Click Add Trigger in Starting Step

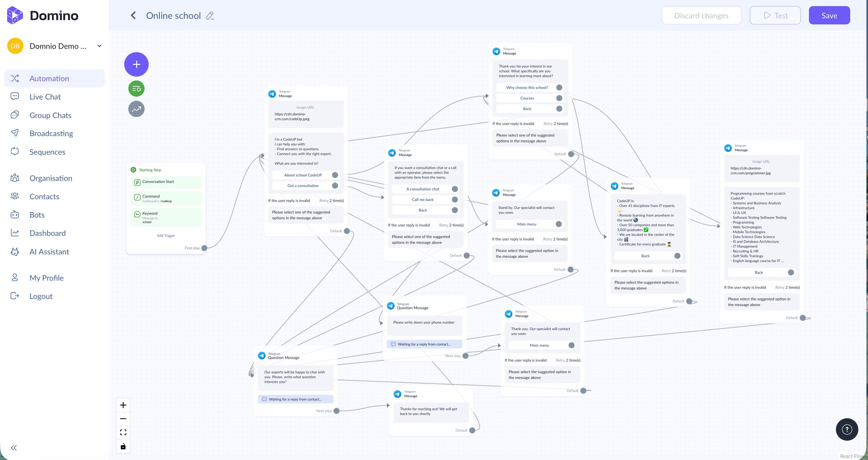(x=166, y=235)
